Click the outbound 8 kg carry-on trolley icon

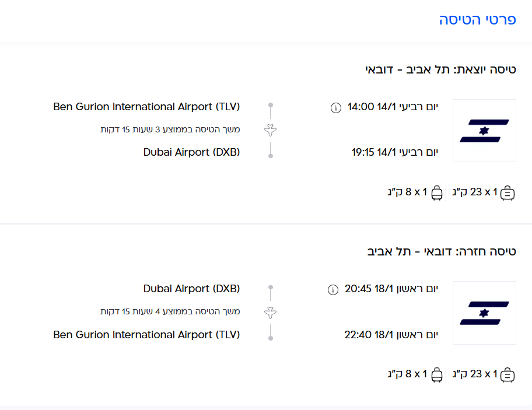click(436, 193)
